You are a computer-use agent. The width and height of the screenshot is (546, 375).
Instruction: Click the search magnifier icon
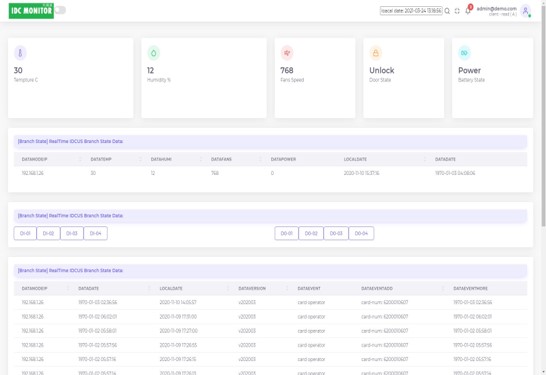(x=447, y=11)
